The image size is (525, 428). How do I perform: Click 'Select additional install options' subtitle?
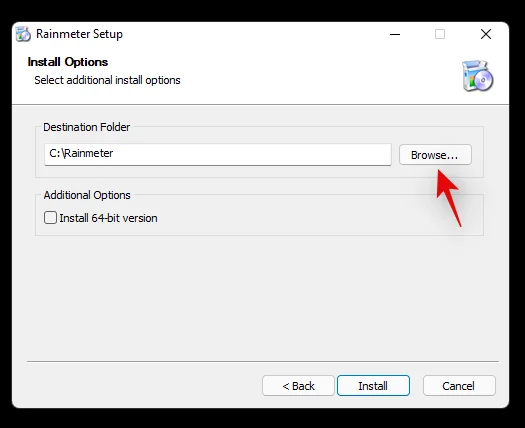tap(107, 80)
